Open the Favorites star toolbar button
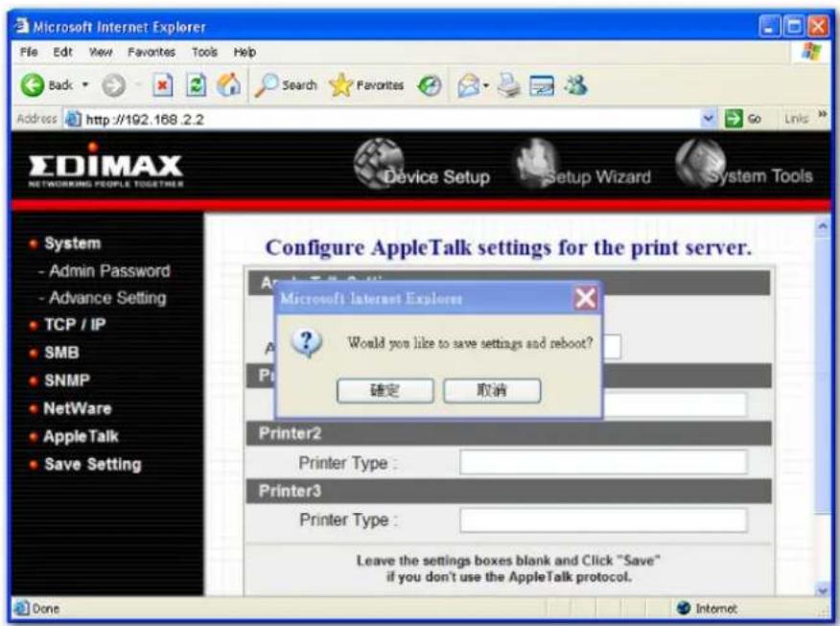The height and width of the screenshot is (626, 840). pyautogui.click(x=366, y=85)
